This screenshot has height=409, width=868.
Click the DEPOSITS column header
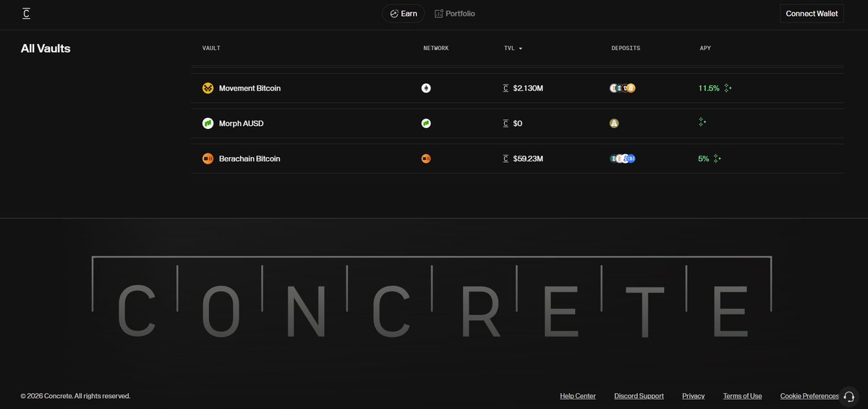[626, 49]
